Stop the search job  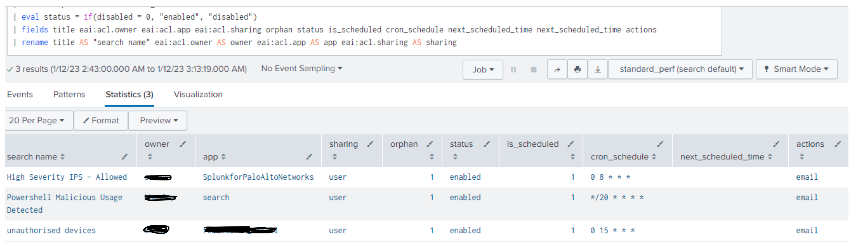[x=533, y=70]
